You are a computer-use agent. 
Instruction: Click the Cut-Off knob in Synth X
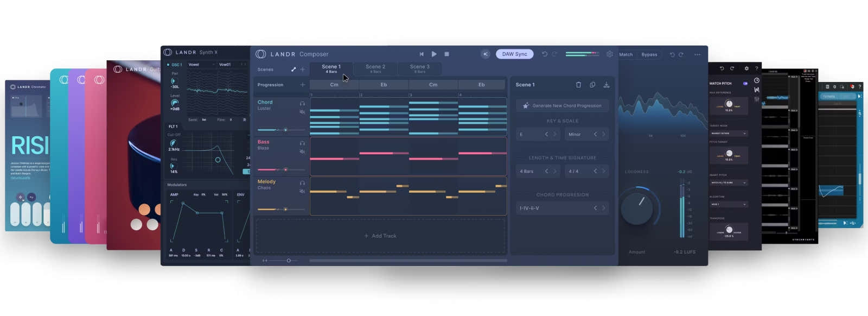[174, 143]
